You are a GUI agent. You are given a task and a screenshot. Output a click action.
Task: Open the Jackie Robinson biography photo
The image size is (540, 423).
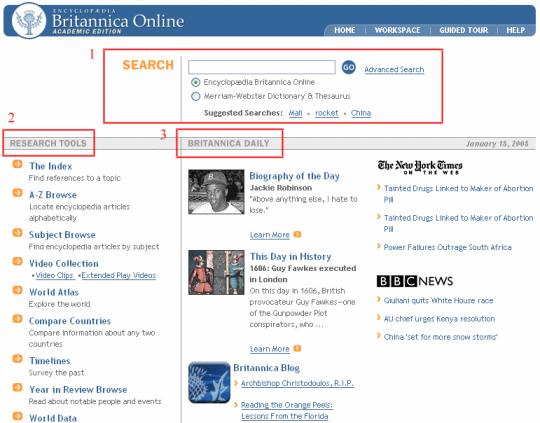(216, 192)
